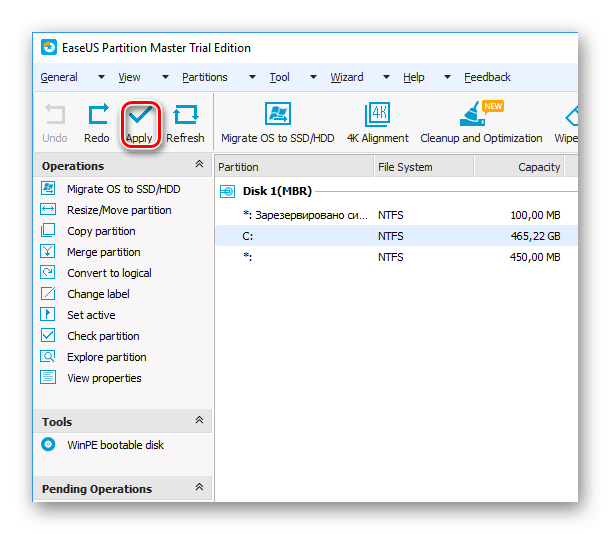Choose Merge partition in the sidebar
This screenshot has width=610, height=534.
click(103, 252)
